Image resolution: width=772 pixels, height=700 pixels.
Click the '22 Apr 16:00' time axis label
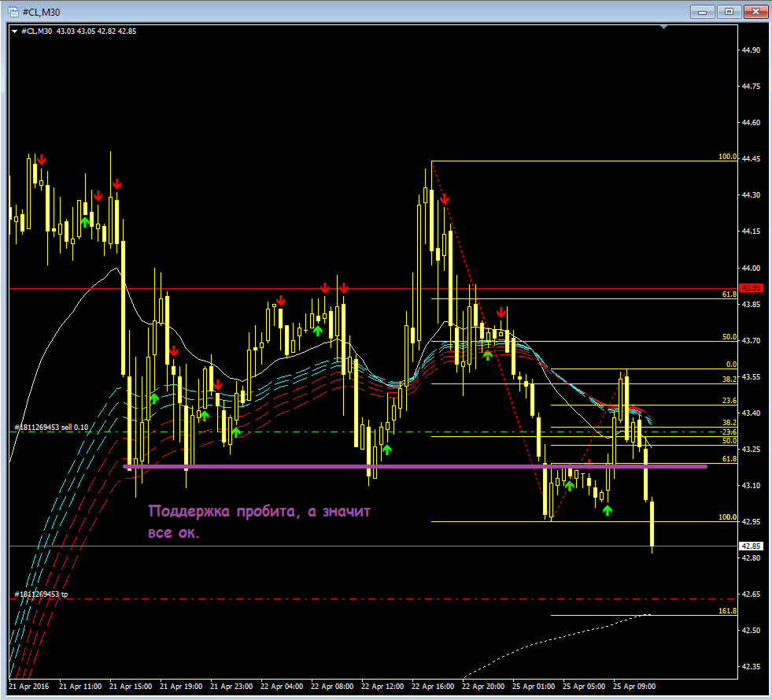tap(433, 686)
